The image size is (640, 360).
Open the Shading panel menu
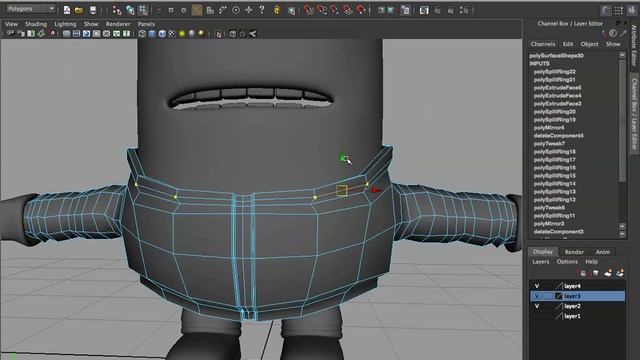click(36, 24)
